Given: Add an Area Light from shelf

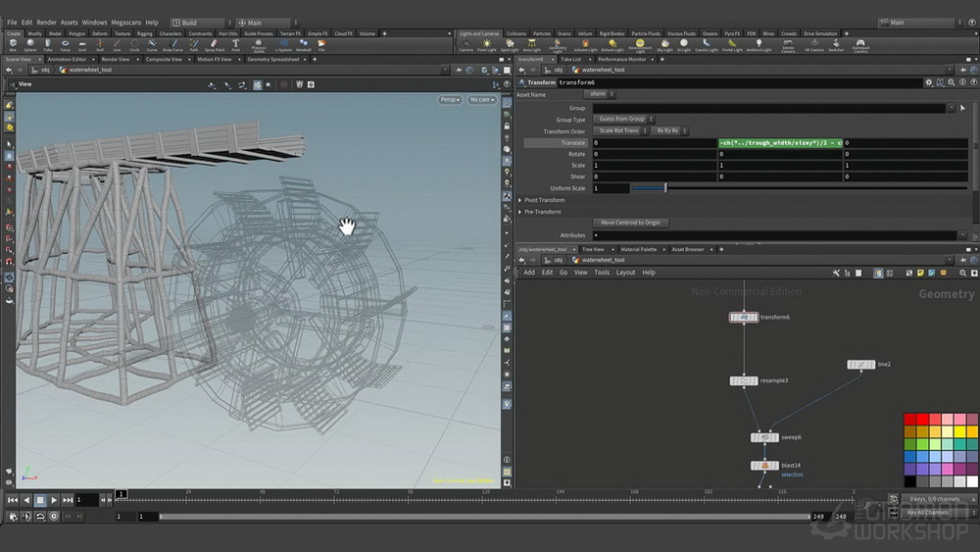Looking at the screenshot, I should [x=532, y=45].
